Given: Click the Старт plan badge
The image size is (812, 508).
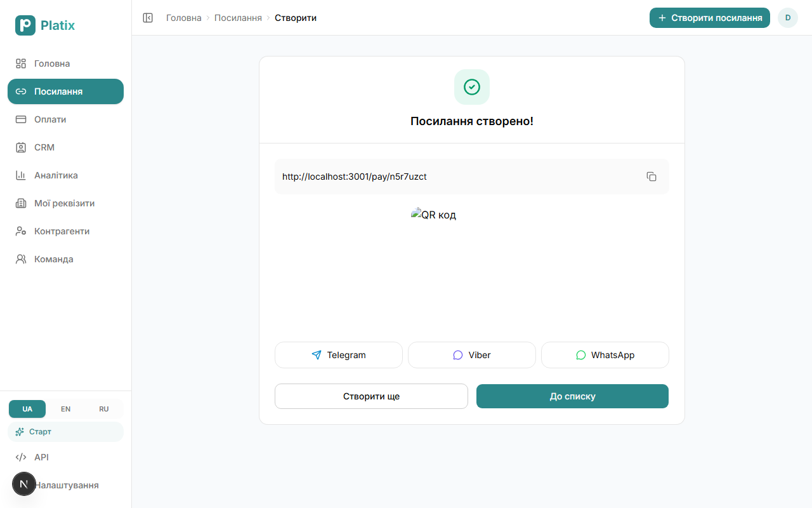Looking at the screenshot, I should 65,432.
